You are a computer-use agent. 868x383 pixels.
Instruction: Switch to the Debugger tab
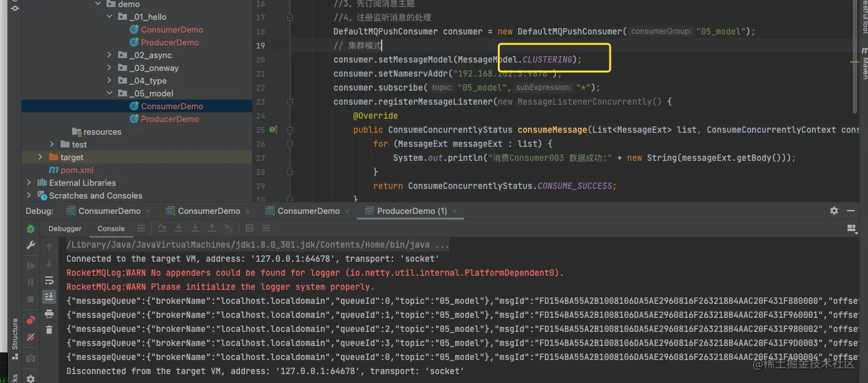(65, 229)
